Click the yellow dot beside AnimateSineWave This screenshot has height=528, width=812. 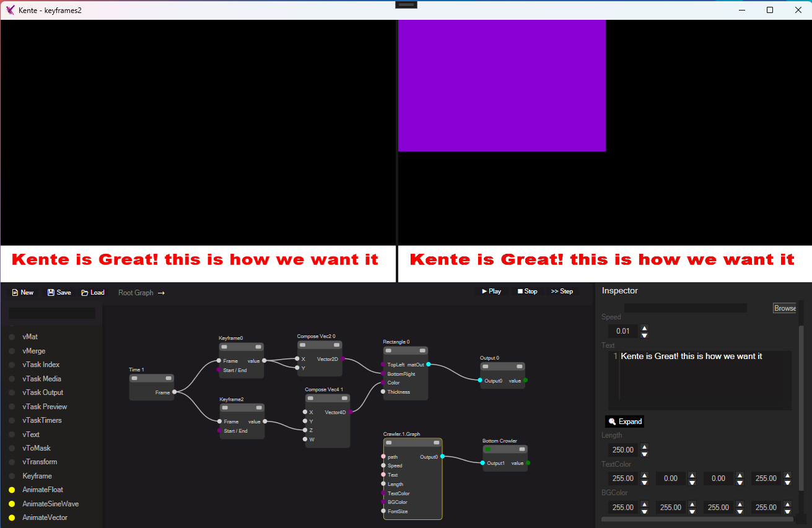click(x=12, y=504)
